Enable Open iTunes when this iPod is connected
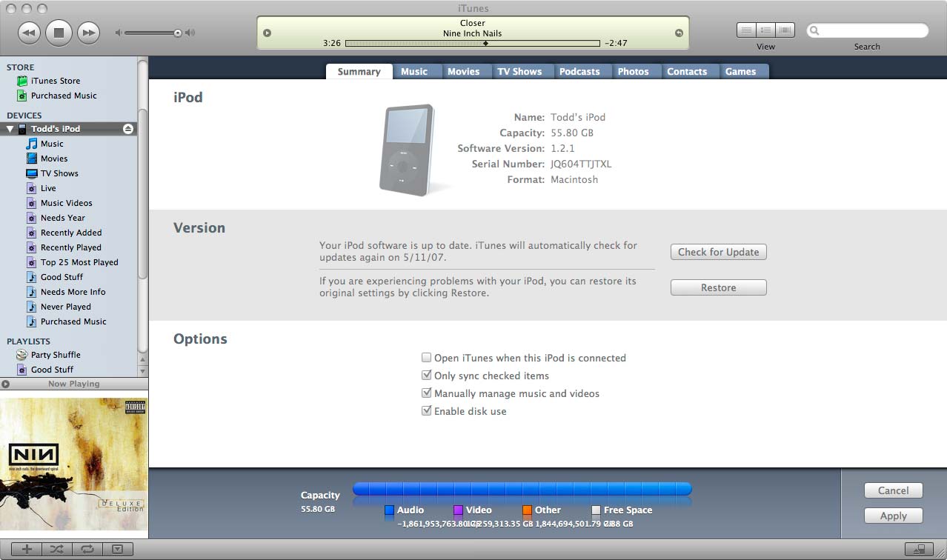The image size is (947, 560). point(426,358)
